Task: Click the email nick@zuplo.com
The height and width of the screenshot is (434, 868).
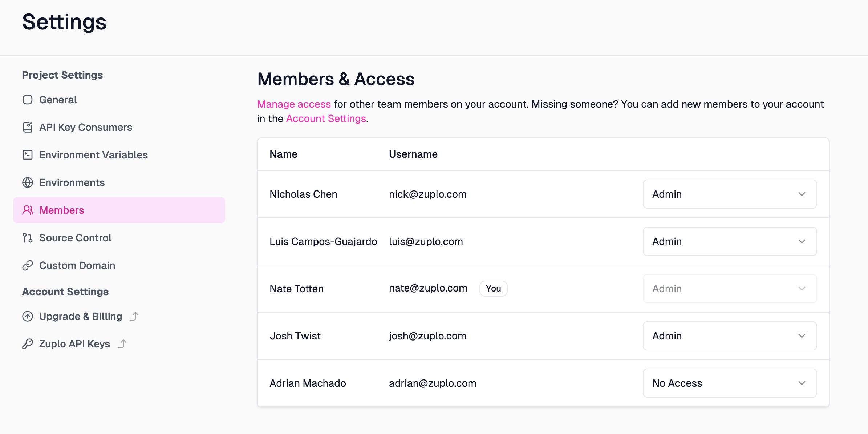Action: pyautogui.click(x=427, y=194)
